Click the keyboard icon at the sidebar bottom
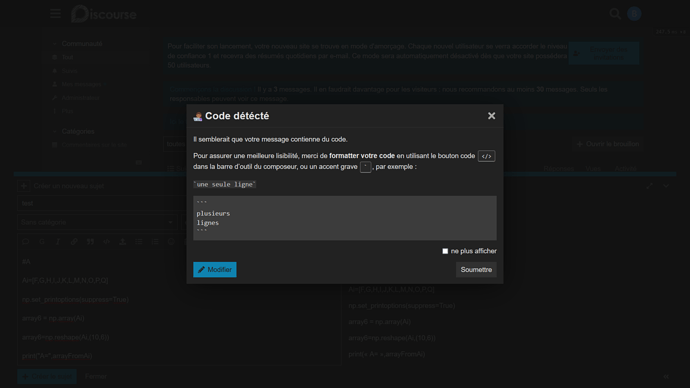 [x=139, y=162]
